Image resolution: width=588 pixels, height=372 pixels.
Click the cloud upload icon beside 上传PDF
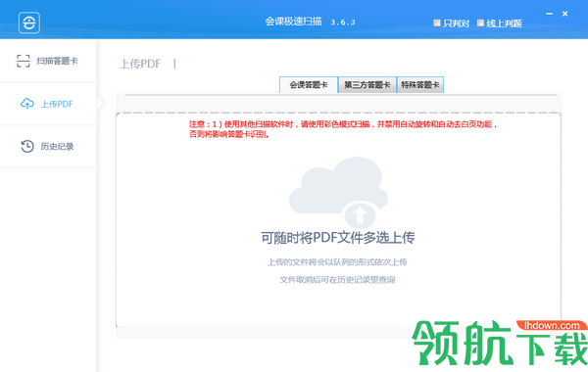[x=27, y=104]
